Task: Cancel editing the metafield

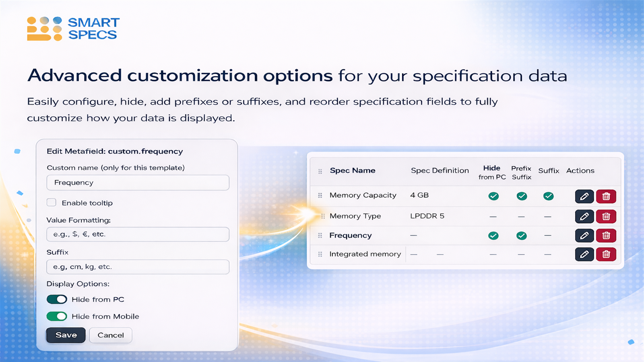Action: 111,335
